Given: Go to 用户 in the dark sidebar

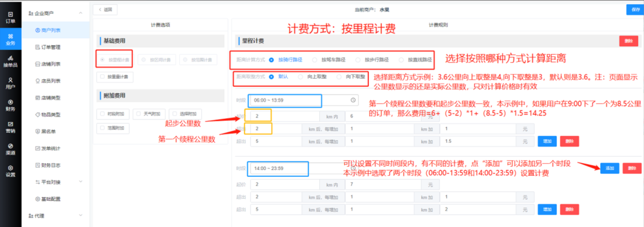Looking at the screenshot, I should point(10,83).
